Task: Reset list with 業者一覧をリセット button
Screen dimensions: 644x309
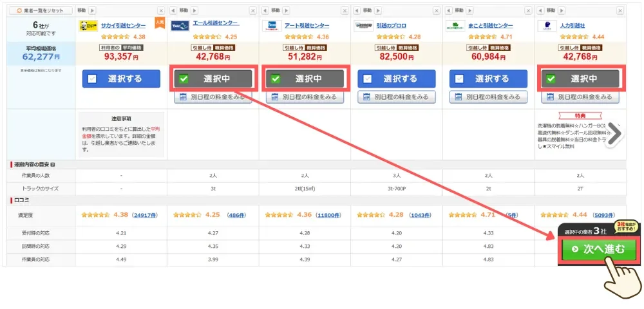Action: tap(40, 11)
